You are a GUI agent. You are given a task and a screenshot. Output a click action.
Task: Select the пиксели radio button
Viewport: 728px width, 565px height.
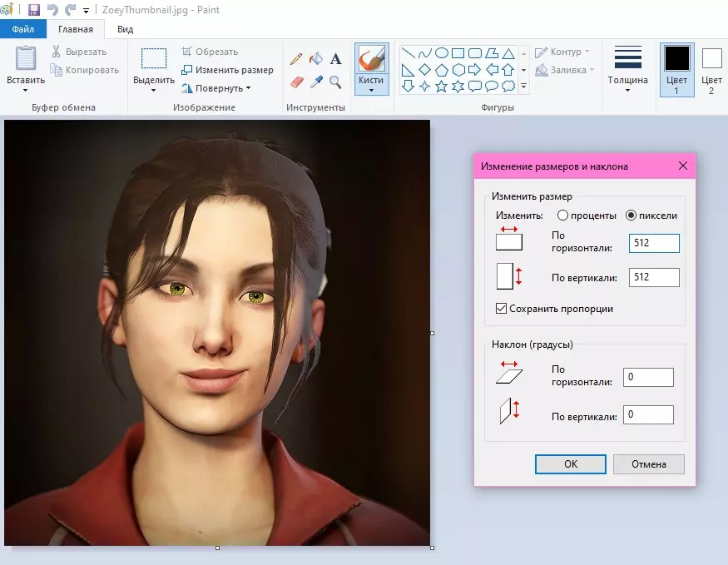pyautogui.click(x=631, y=216)
